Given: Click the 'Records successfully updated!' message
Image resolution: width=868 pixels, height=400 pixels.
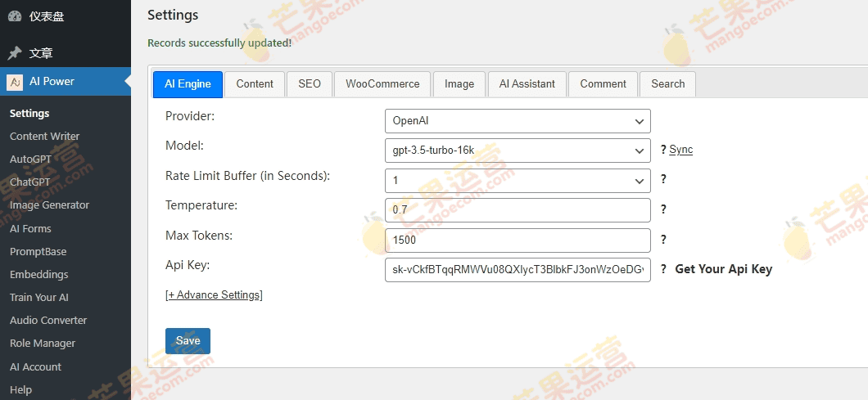Looking at the screenshot, I should tap(219, 43).
